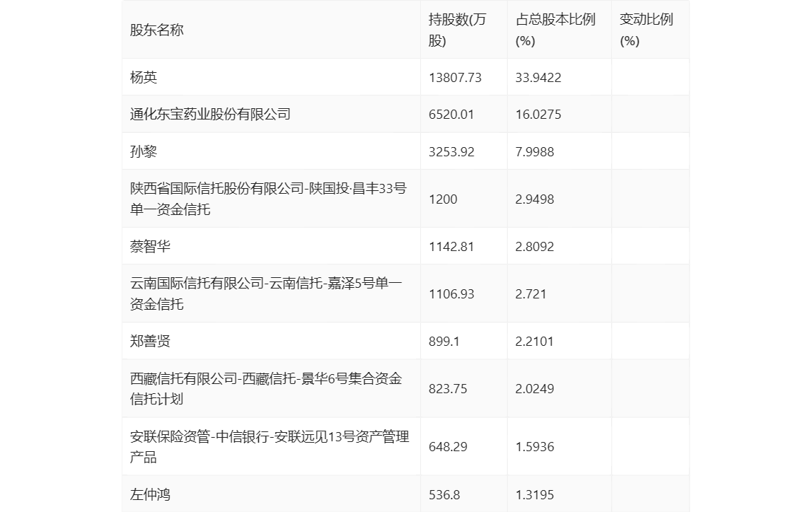Select the value 536.8

(x=443, y=495)
